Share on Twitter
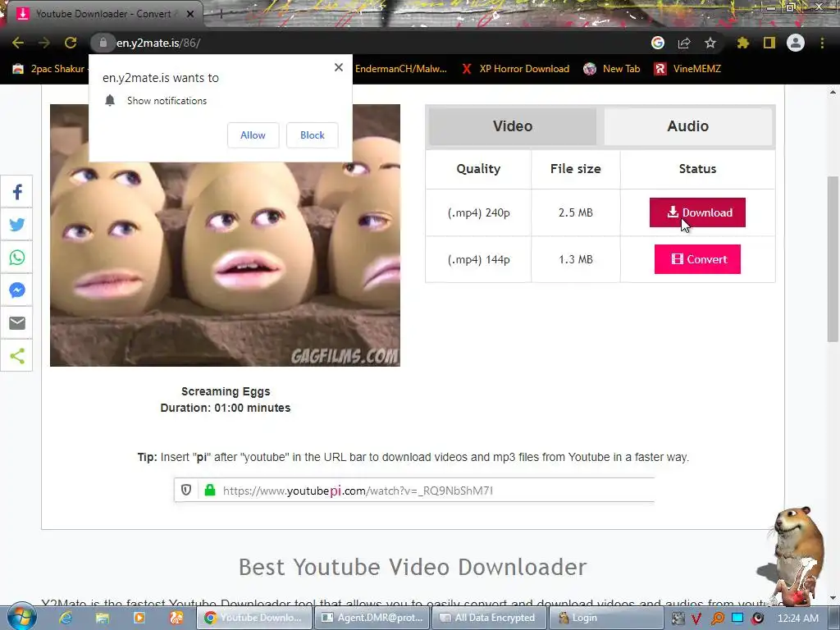 [x=17, y=225]
